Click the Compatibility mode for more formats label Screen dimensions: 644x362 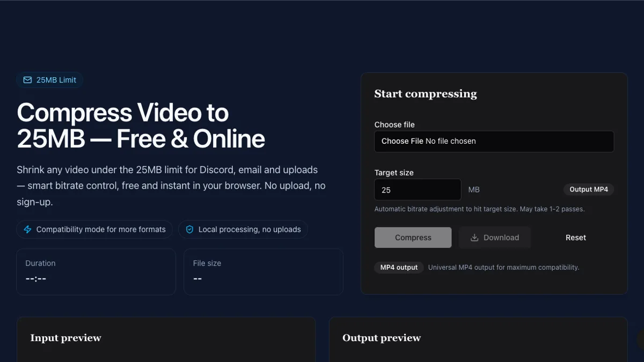tap(101, 230)
